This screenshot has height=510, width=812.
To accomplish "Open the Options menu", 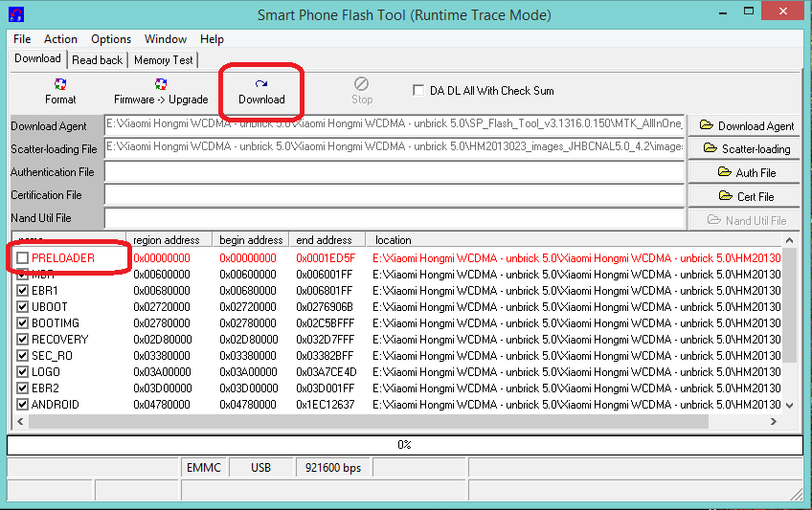I will pos(111,39).
